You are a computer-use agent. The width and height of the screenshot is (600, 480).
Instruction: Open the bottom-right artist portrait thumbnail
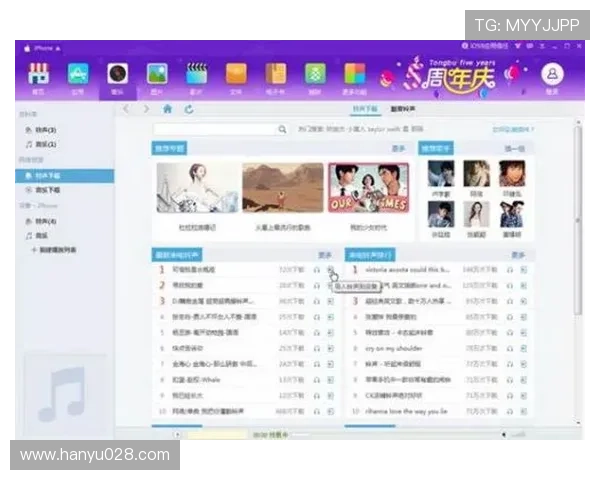click(x=512, y=214)
